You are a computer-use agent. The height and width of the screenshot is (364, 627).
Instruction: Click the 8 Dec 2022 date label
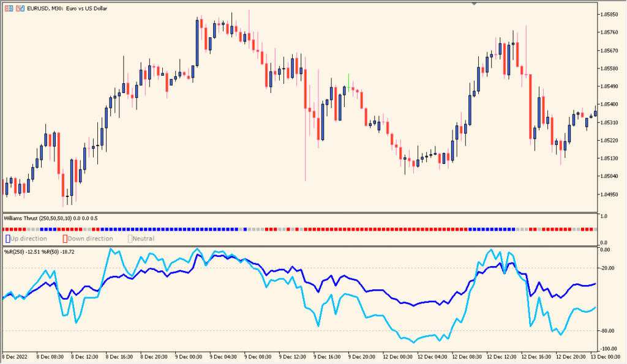click(15, 357)
